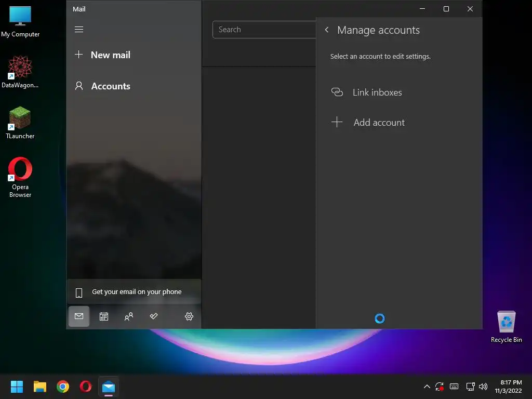Click the 'Mail' window title text
Viewport: 532px width, 399px height.
79,9
